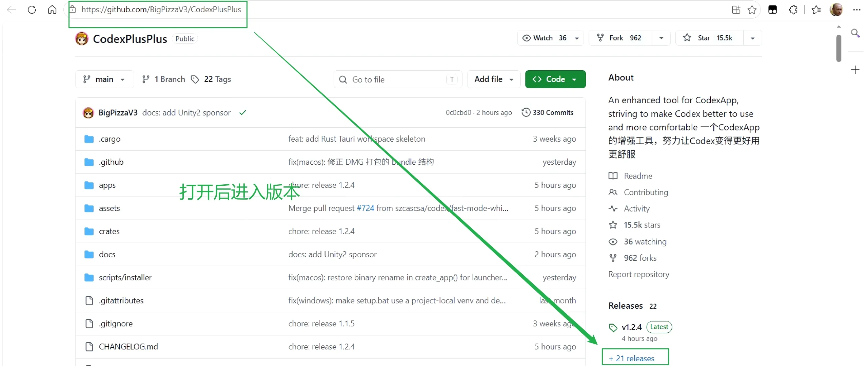
Task: Open the Contributing link in About
Action: pos(646,193)
